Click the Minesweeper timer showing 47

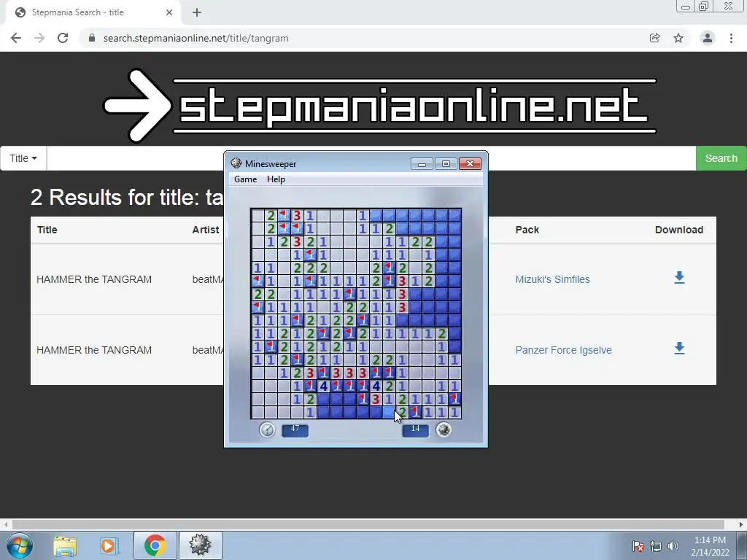[295, 429]
